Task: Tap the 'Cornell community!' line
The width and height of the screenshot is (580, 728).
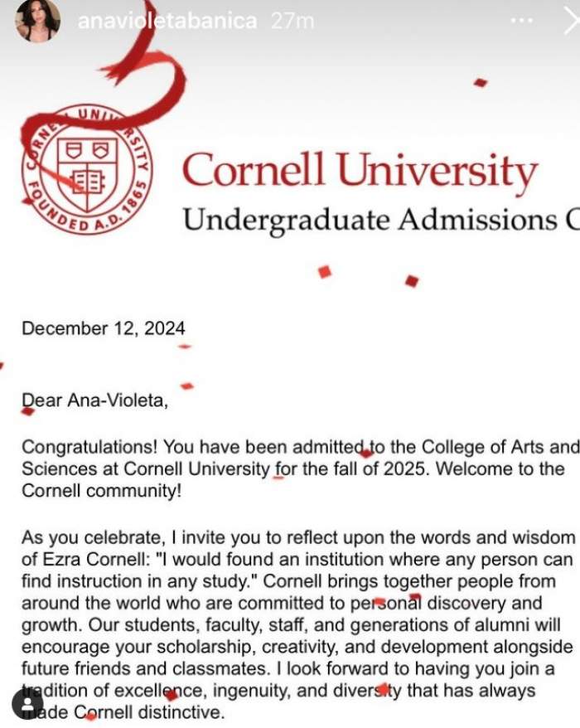Action: (101, 491)
